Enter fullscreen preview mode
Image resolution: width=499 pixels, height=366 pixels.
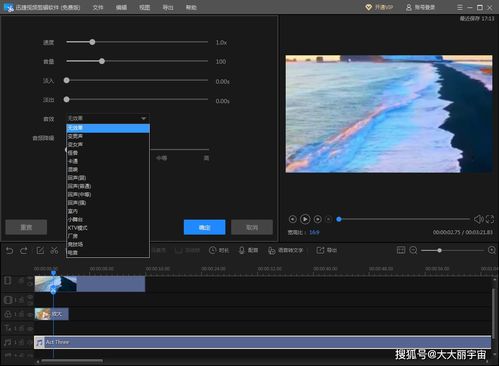pyautogui.click(x=490, y=219)
